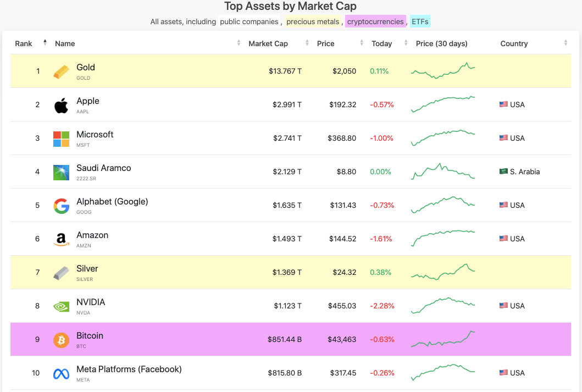Click the Microsoft 30-day price chart
This screenshot has width=582, height=392.
tap(443, 137)
